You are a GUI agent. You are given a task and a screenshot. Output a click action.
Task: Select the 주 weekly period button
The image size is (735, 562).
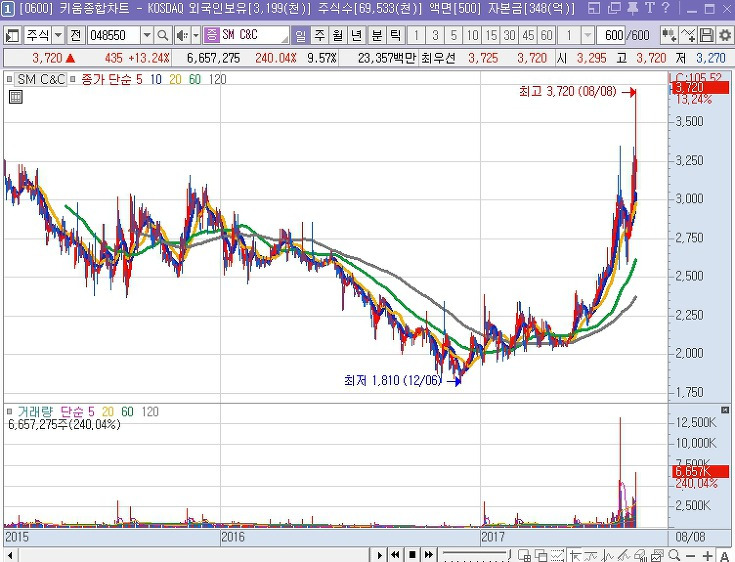319,35
